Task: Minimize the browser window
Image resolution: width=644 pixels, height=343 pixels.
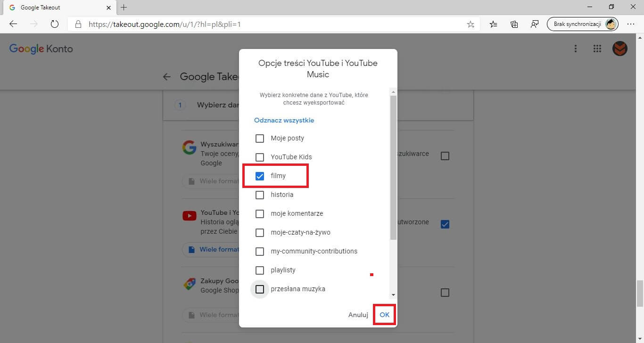Action: click(x=590, y=7)
